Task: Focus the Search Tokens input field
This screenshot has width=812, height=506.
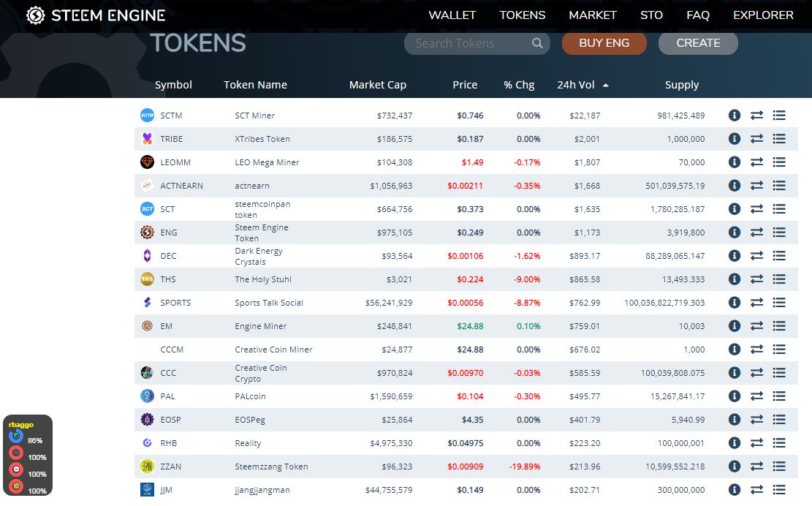Action: pyautogui.click(x=468, y=43)
